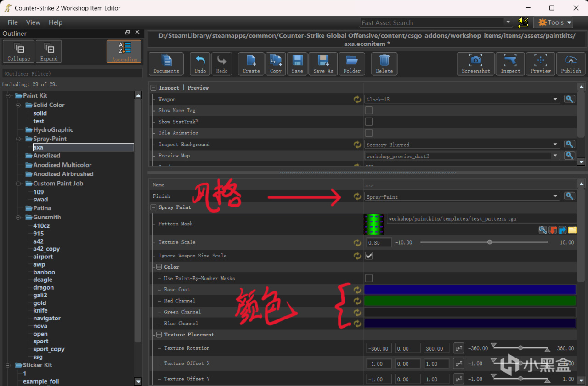The image size is (588, 386).
Task: Collapse all outliner nodes with Collapse button
Action: point(19,51)
